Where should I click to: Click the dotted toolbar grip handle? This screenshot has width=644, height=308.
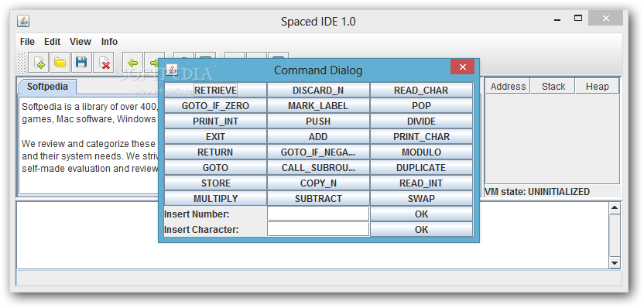[x=22, y=63]
